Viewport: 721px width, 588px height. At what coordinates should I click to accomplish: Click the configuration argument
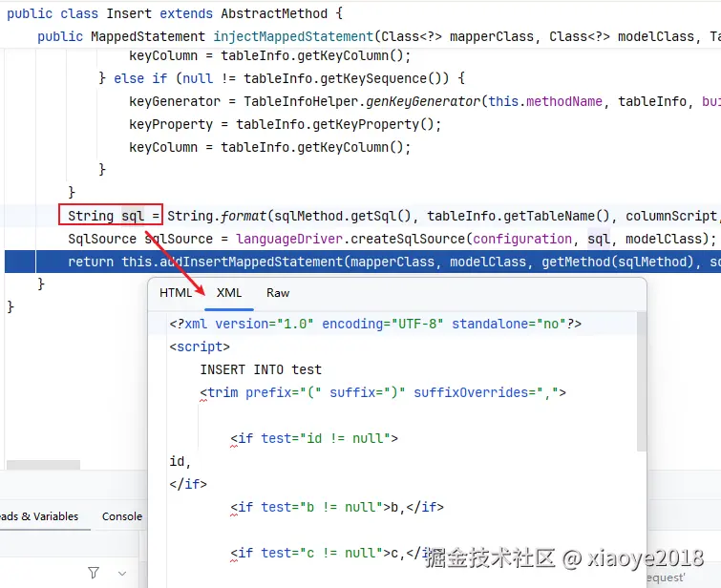[522, 239]
